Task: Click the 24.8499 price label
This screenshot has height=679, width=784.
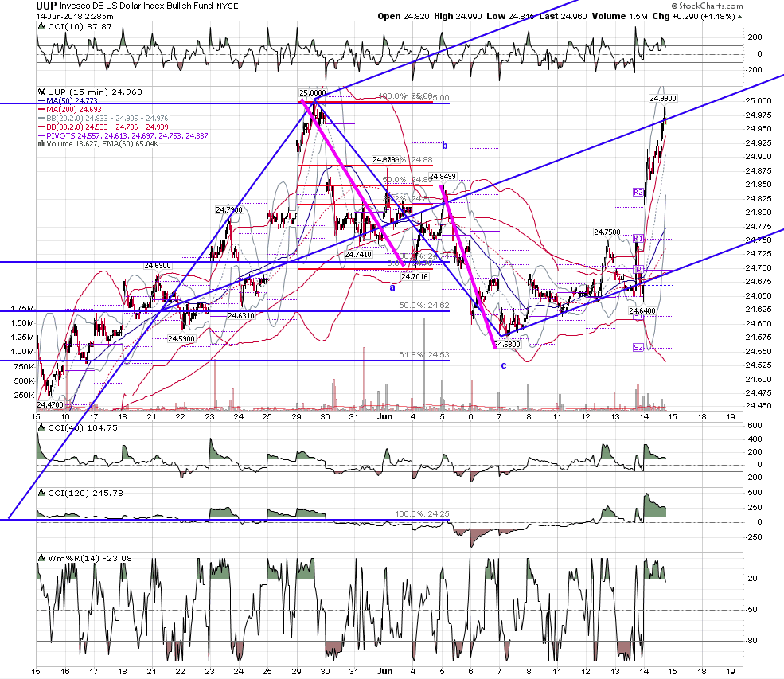Action: coord(443,176)
